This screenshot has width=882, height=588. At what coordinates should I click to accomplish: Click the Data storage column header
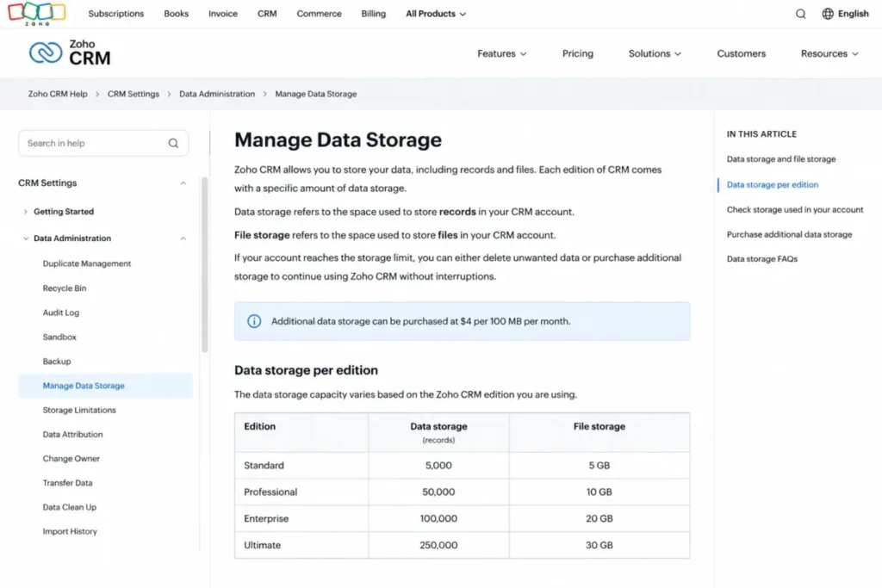(438, 432)
